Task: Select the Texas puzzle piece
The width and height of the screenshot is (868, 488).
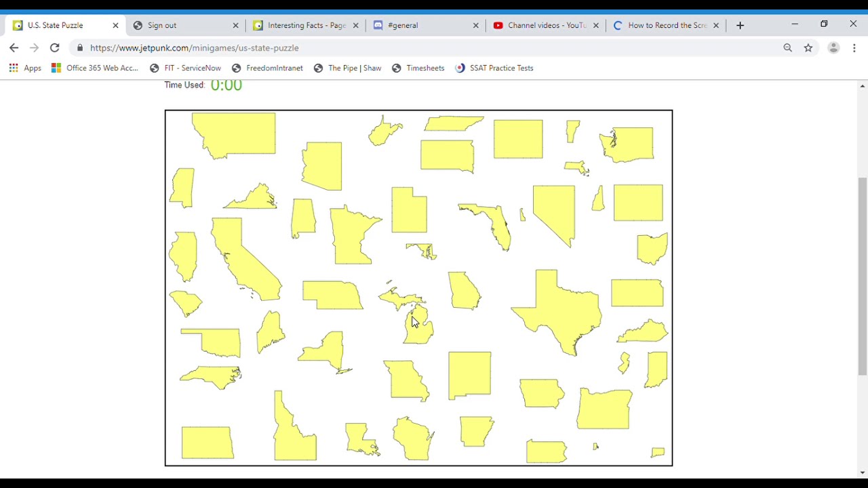Action: click(558, 312)
